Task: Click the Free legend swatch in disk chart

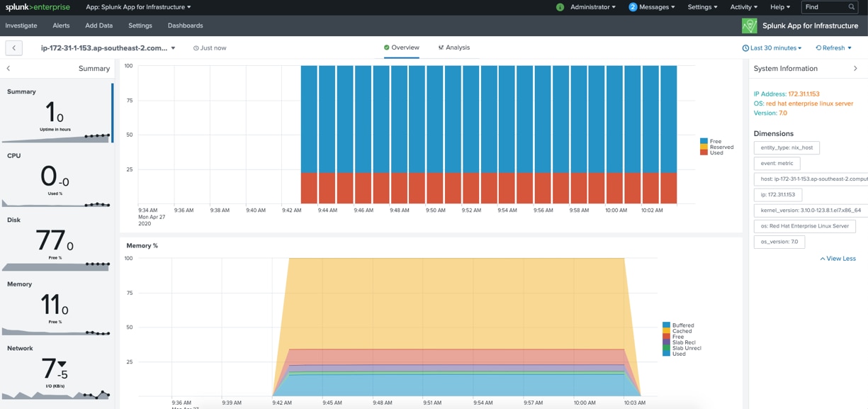Action: click(704, 141)
